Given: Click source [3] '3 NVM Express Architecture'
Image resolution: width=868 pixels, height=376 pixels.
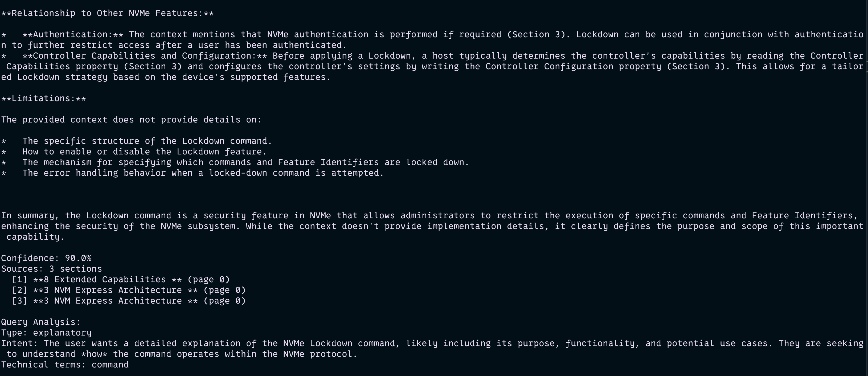Looking at the screenshot, I should tap(129, 301).
